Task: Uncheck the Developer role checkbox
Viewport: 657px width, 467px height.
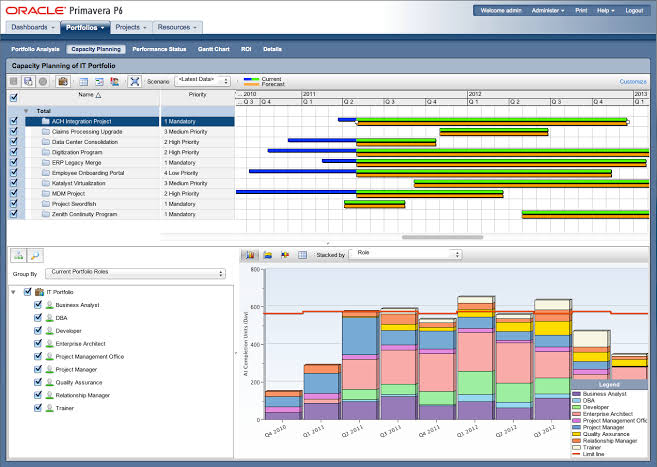Action: (x=38, y=330)
